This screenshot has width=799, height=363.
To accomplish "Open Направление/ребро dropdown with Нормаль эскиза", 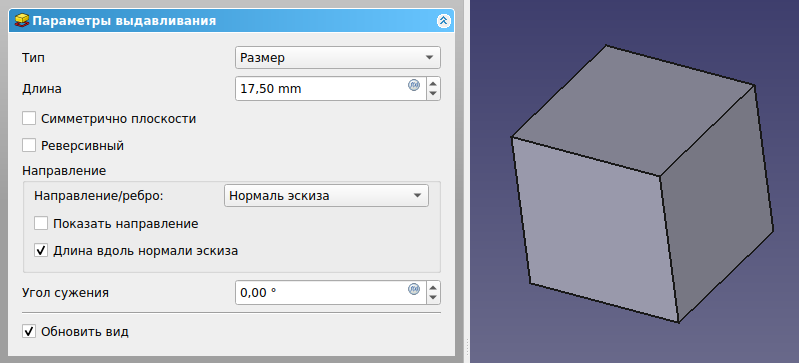I will coord(326,196).
